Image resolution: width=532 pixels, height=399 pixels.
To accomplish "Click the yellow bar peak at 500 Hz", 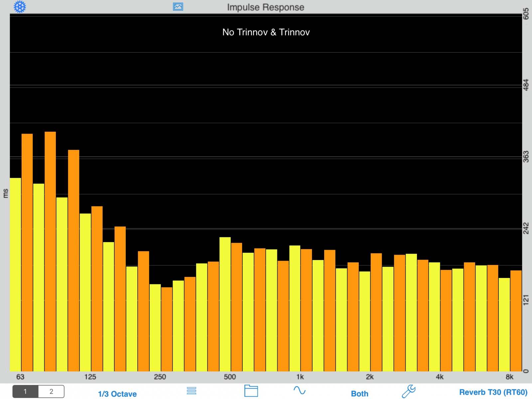I will (x=225, y=303).
